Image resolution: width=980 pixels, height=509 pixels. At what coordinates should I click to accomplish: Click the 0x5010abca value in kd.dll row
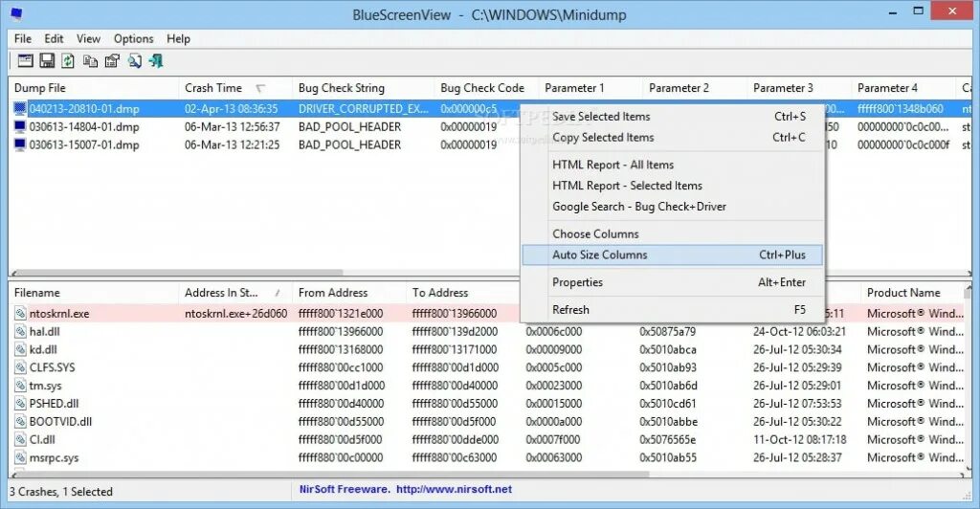pos(667,350)
